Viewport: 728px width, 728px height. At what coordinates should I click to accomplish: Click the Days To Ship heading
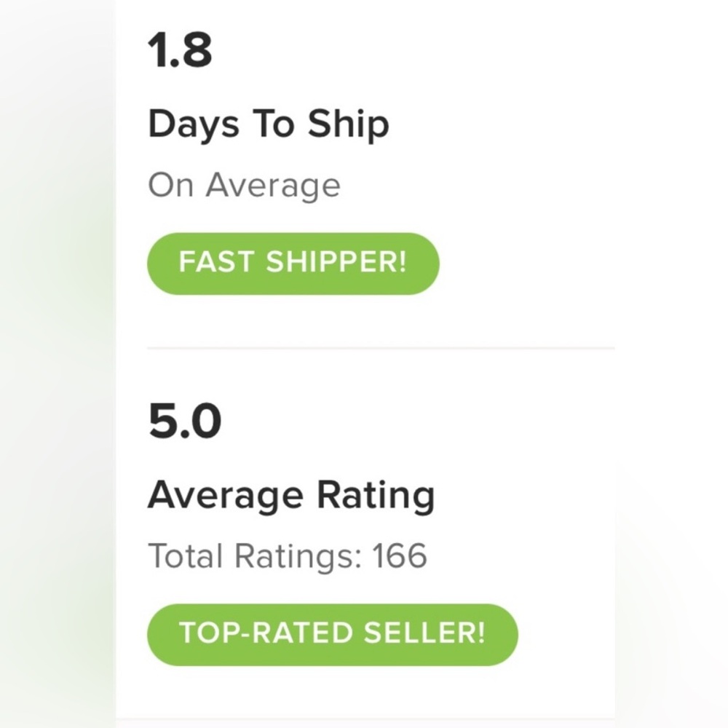[269, 124]
